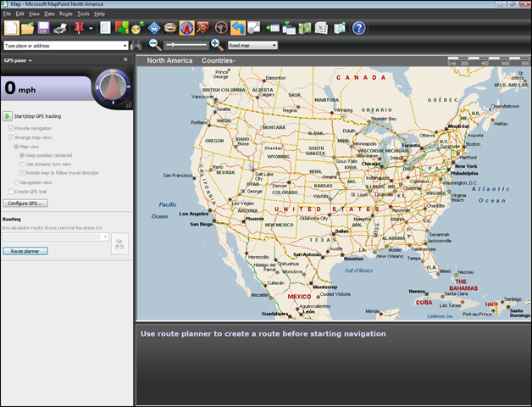
Task: Toggle Rotate map to follow travel direction
Action: coord(22,173)
